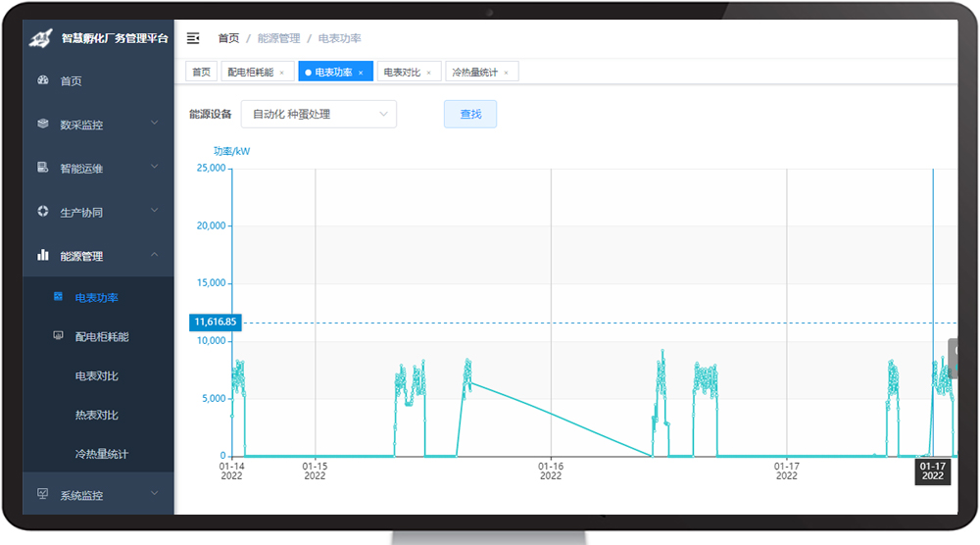The image size is (980, 545).
Task: Switch to the 电表对比 tab
Action: (x=409, y=72)
